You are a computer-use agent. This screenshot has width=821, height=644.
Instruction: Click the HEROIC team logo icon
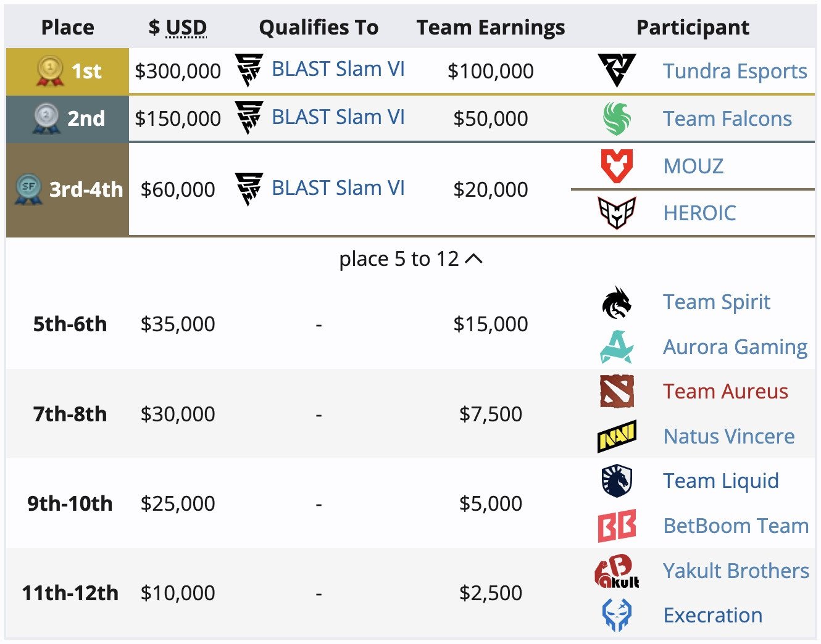point(616,213)
